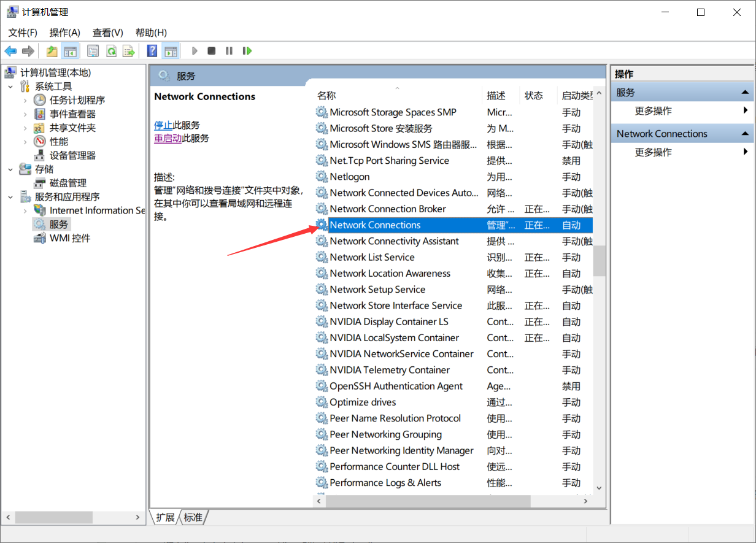Switch to the 标准 tab
Viewport: 756px width, 543px height.
pos(193,517)
